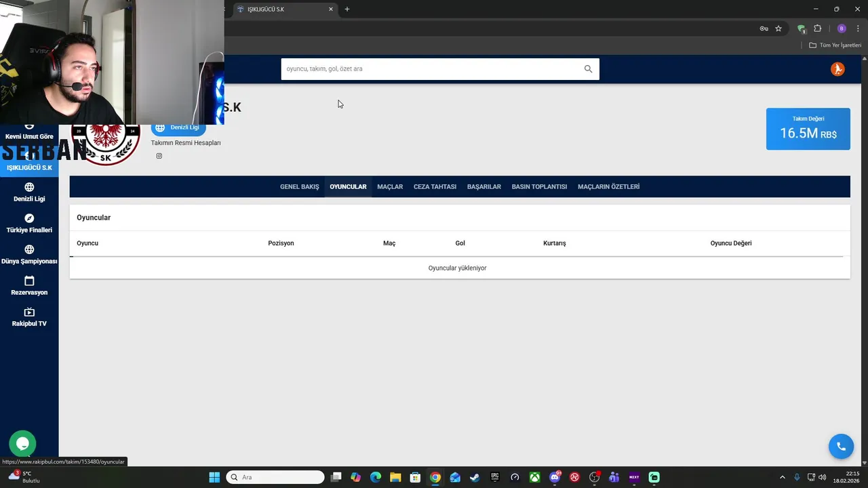Open the Chrome three-dot menu
The height and width of the screenshot is (488, 868).
pyautogui.click(x=858, y=28)
